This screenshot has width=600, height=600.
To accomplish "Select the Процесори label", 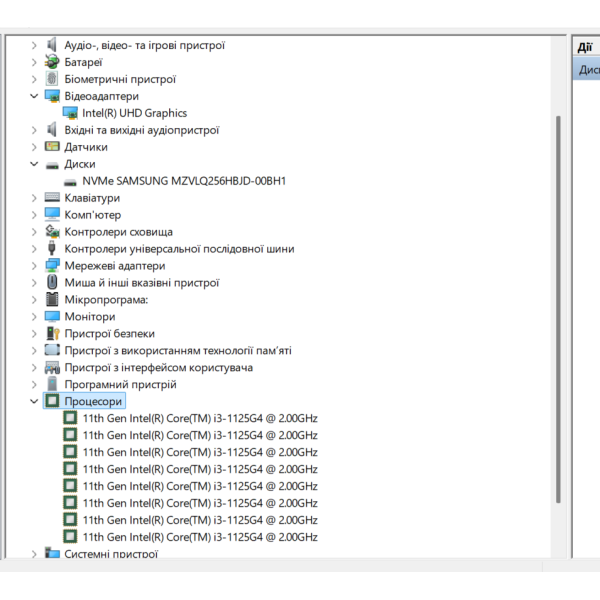I will (x=93, y=401).
